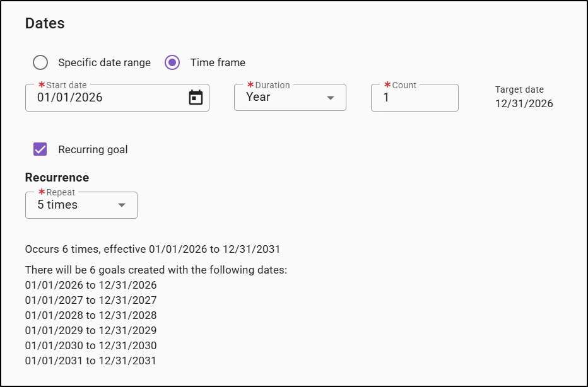Click the calendar icon in the date field

(x=196, y=97)
